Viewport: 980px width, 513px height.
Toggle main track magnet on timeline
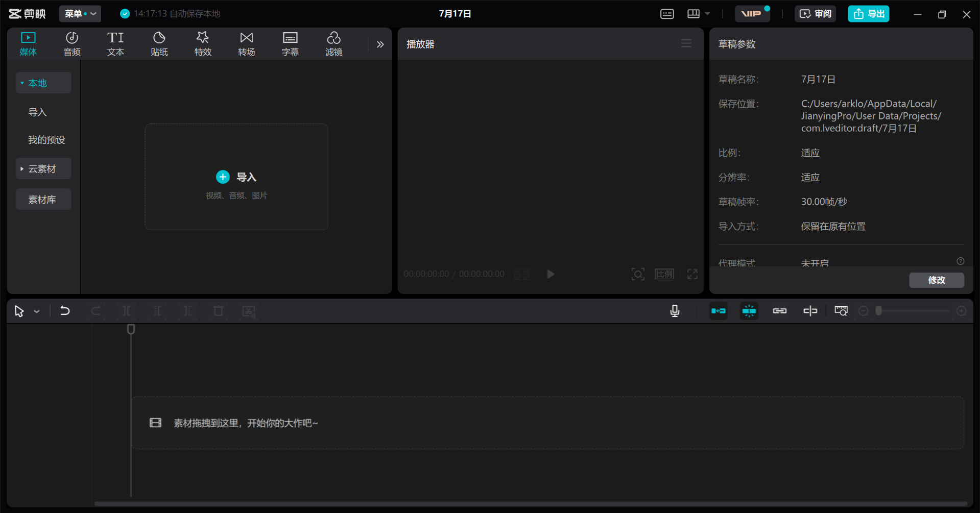point(719,311)
